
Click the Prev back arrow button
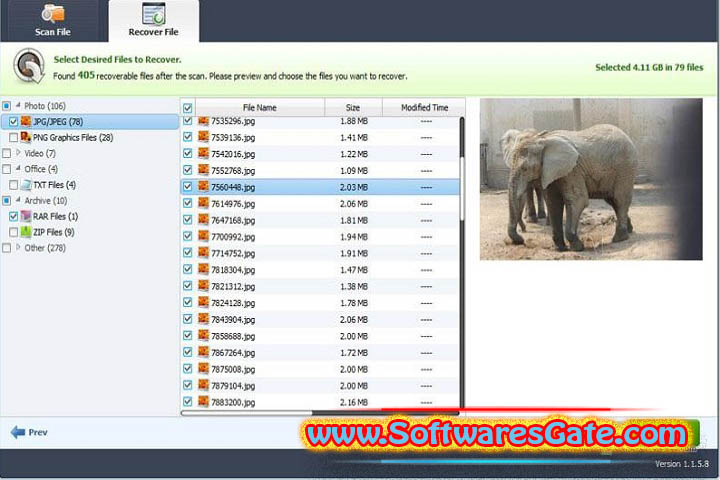(x=29, y=432)
